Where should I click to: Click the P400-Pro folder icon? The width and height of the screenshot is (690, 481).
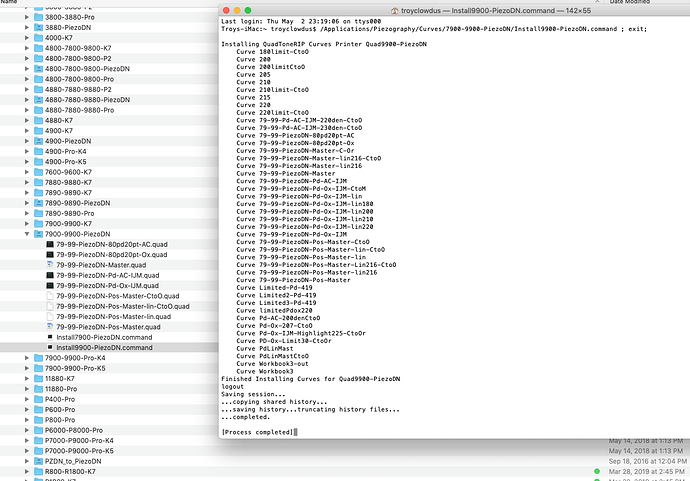(x=38, y=399)
